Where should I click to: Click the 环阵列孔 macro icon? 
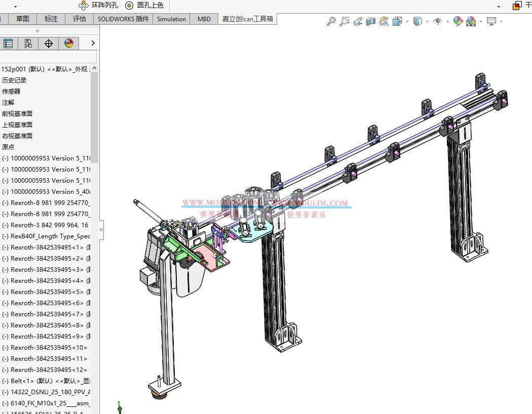(x=84, y=6)
